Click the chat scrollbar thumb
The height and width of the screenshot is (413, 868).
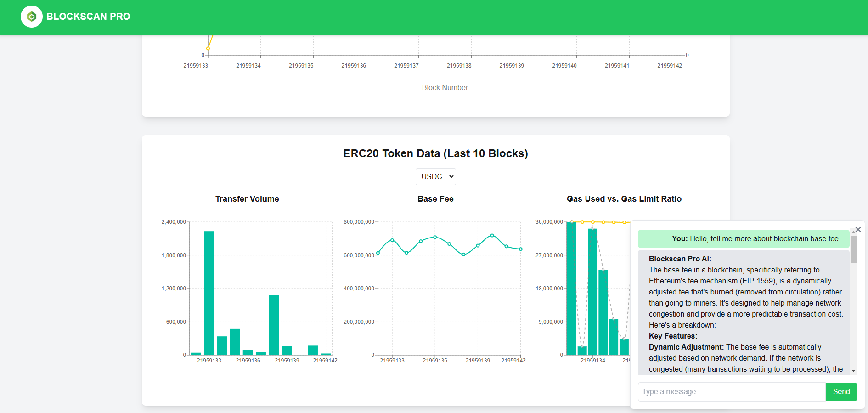click(853, 249)
